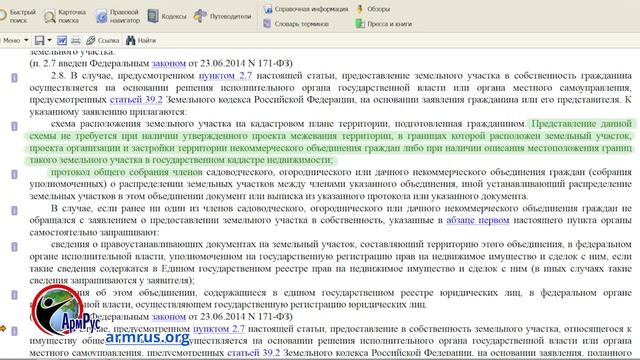This screenshot has width=640, height=360.
Task: Click text 'Земельного кодекса Российской Федерации' in 2.8
Action: point(260,100)
